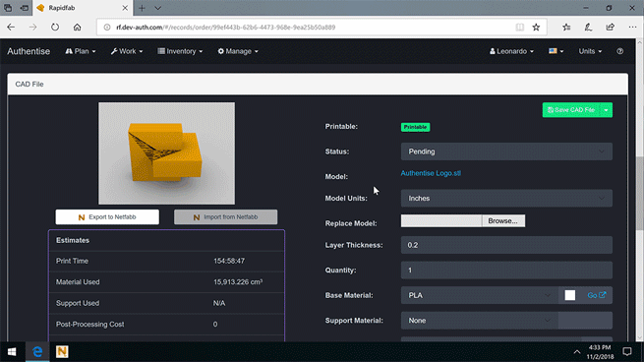Viewport: 644px width, 362px height.
Task: Open Netfabb app from taskbar
Action: 62,352
